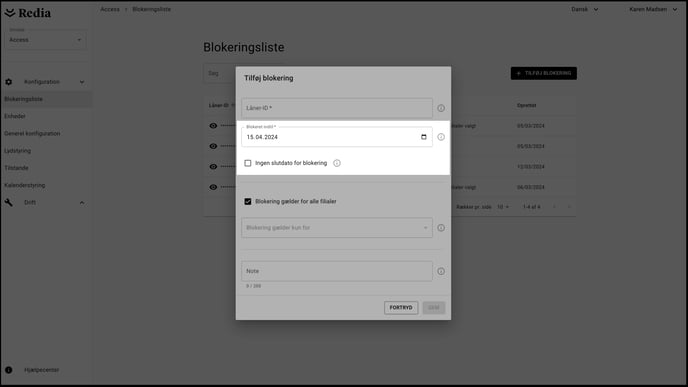This screenshot has height=387, width=688.
Task: Click the Blokeret indtil date field
Action: (x=337, y=137)
